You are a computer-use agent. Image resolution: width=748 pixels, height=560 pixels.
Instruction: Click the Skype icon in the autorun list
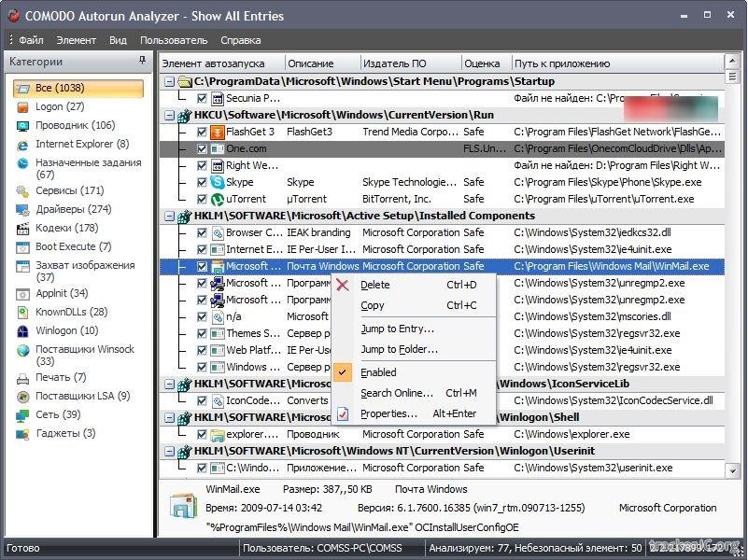click(218, 182)
